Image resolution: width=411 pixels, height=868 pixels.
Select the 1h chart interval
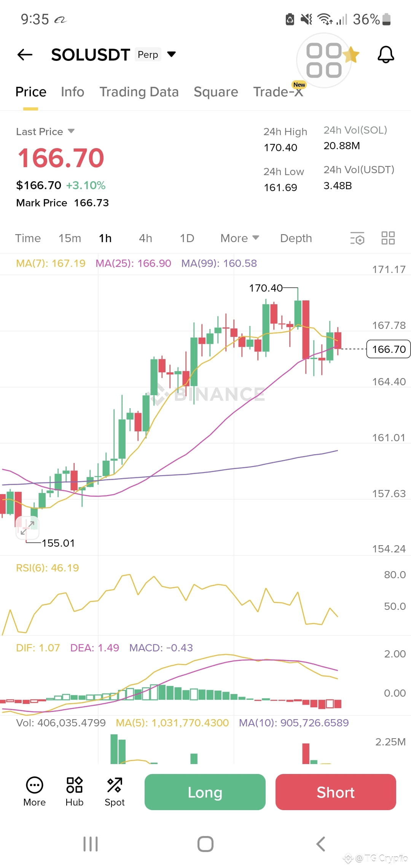point(105,238)
